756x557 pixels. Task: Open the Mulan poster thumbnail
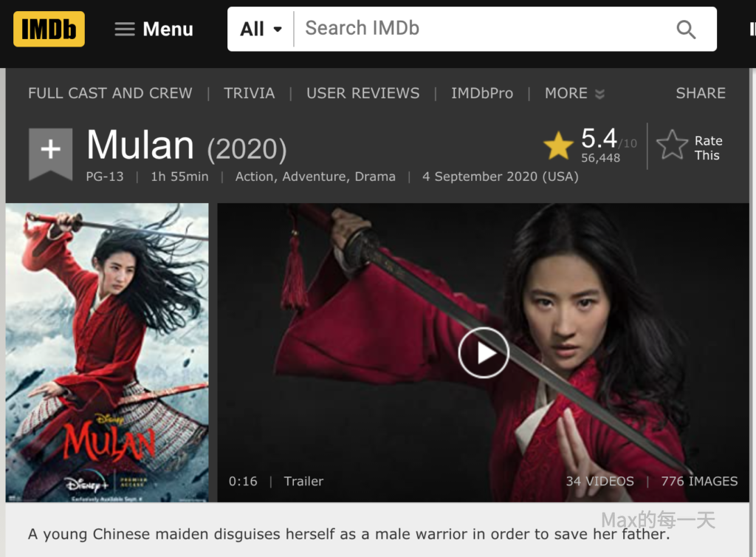click(x=107, y=352)
